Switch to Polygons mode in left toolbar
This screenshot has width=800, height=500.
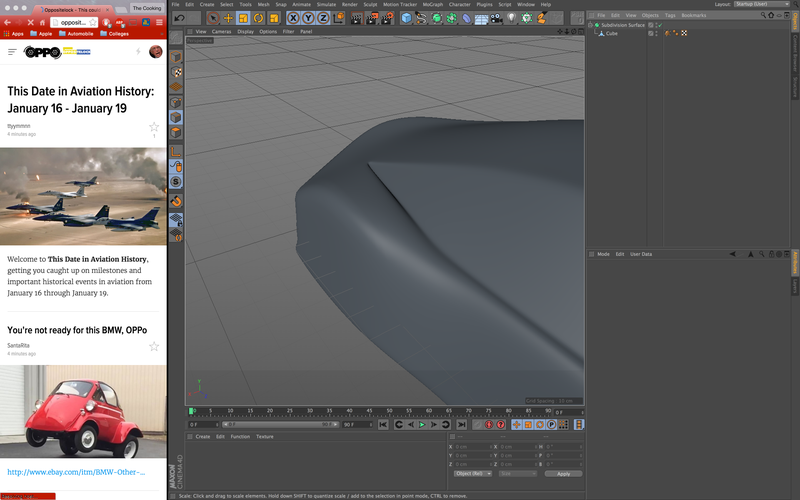[176, 133]
